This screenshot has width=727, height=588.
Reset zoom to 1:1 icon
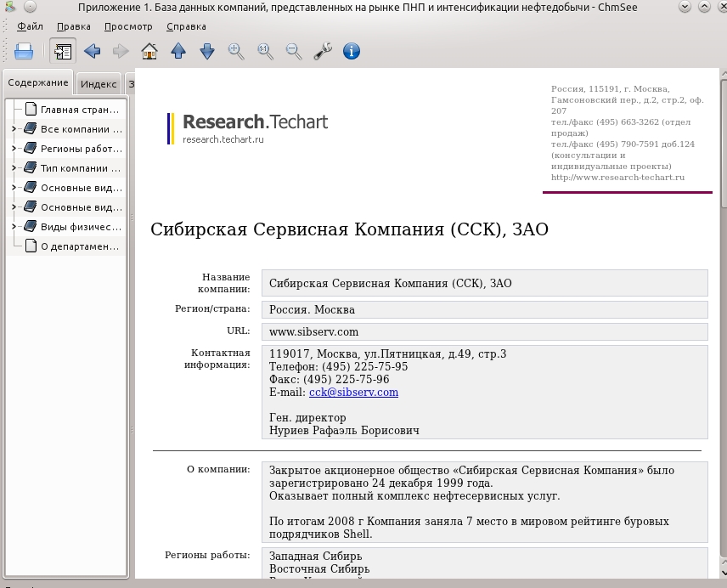265,51
